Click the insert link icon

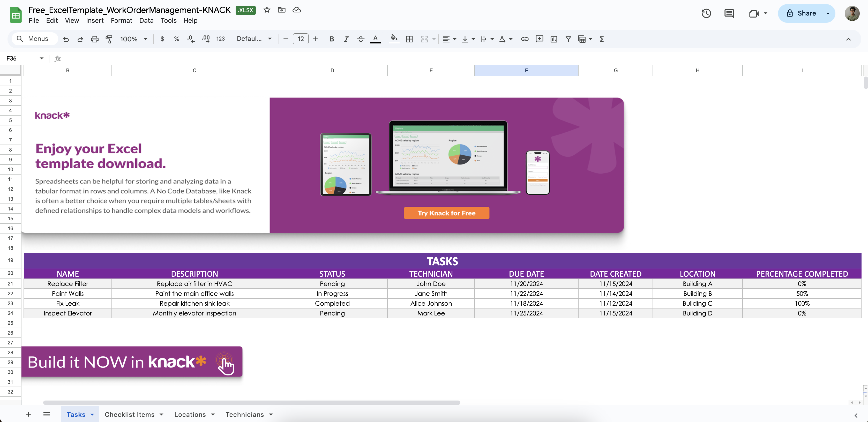pos(524,39)
